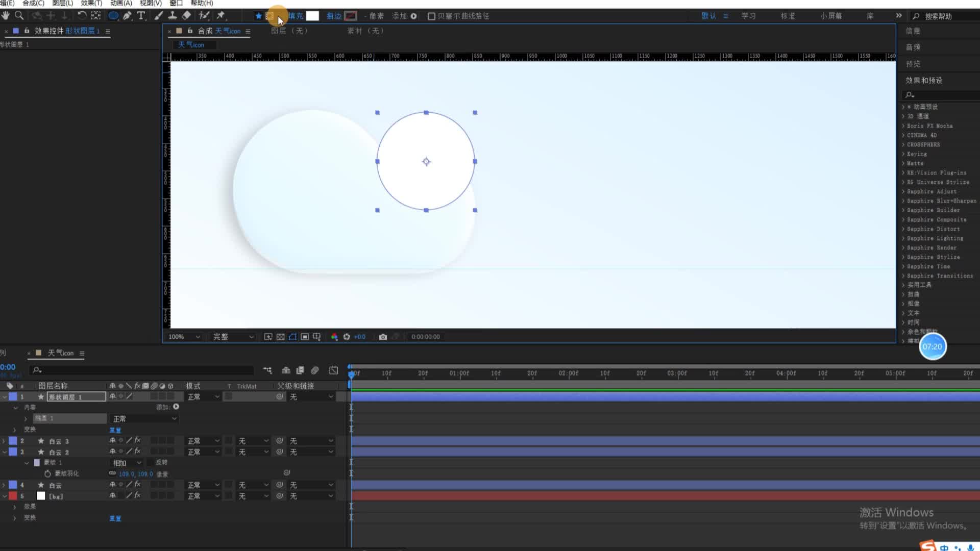The width and height of the screenshot is (980, 551).
Task: Select the Eraser tool
Action: 187,16
